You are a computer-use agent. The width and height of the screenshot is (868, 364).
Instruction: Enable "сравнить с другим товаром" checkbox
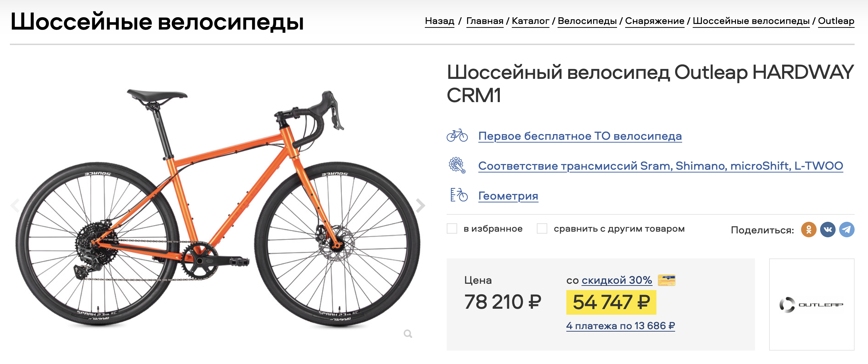(542, 228)
